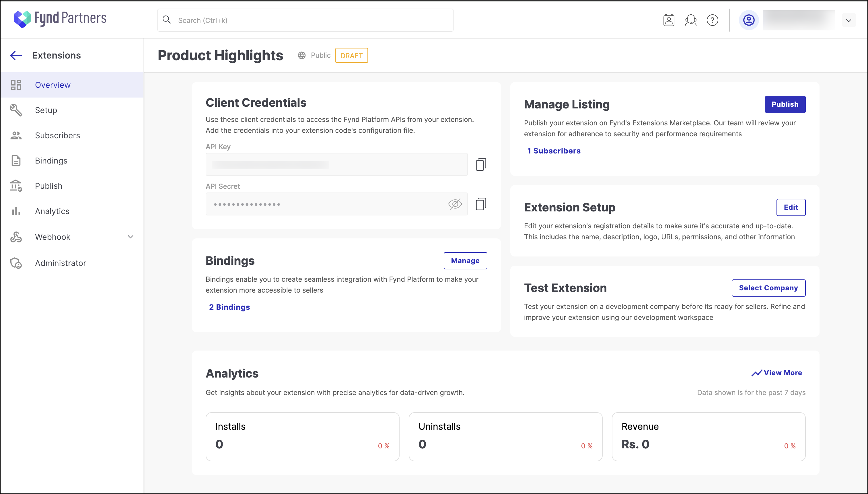Open Subscribers from the sidebar

click(72, 135)
